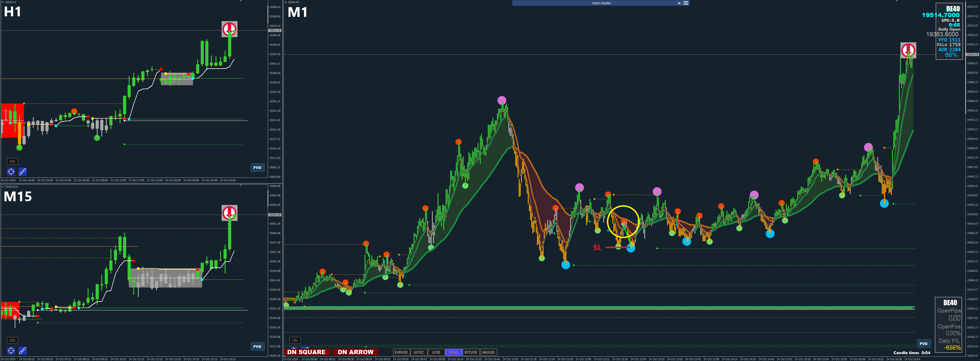The width and height of the screenshot is (980, 361).
Task: Toggle the ON switch in M1 chart
Action: 295,340
